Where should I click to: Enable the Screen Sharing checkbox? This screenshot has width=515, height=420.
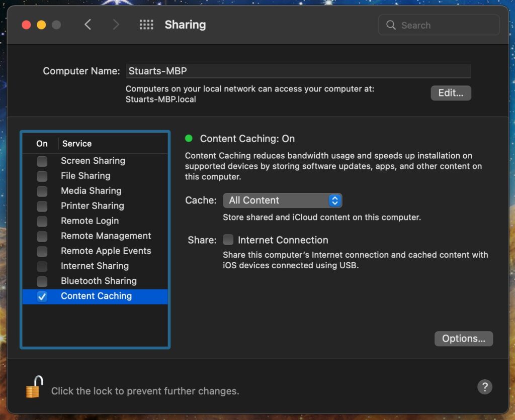point(42,161)
